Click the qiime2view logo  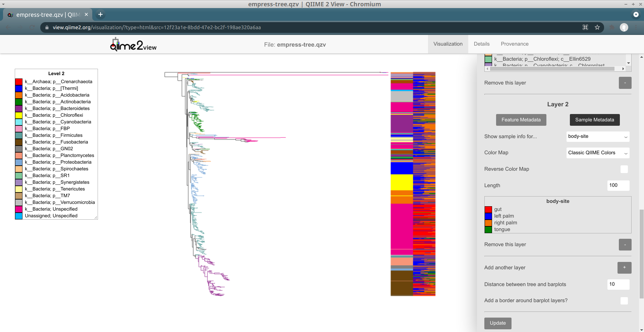click(x=133, y=44)
